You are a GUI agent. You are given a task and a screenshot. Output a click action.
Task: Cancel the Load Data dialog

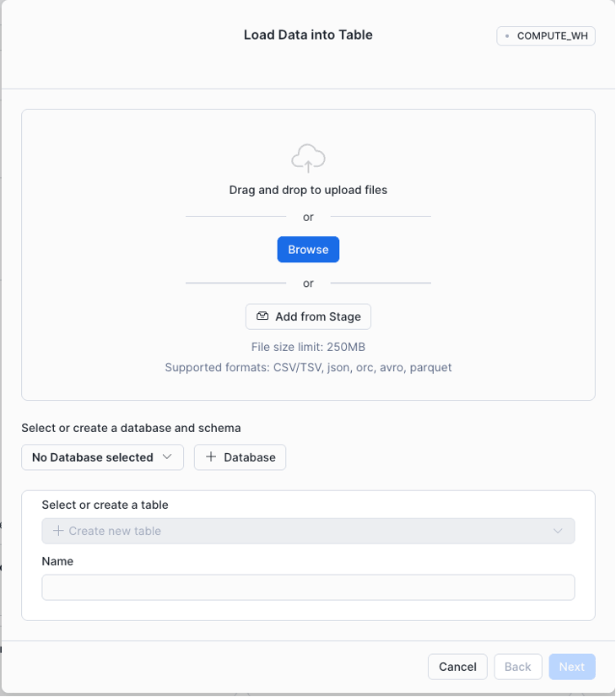pyautogui.click(x=457, y=666)
